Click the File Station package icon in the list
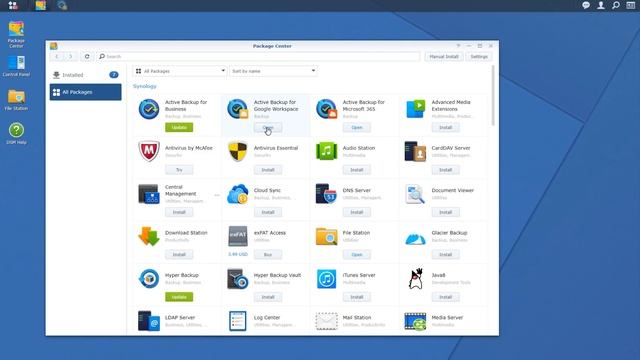The image size is (640, 360). coord(326,236)
